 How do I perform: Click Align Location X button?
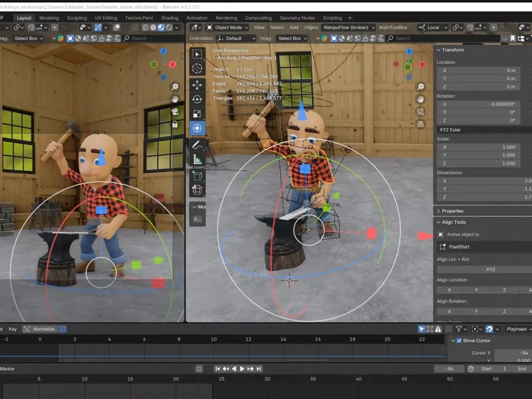(450, 290)
